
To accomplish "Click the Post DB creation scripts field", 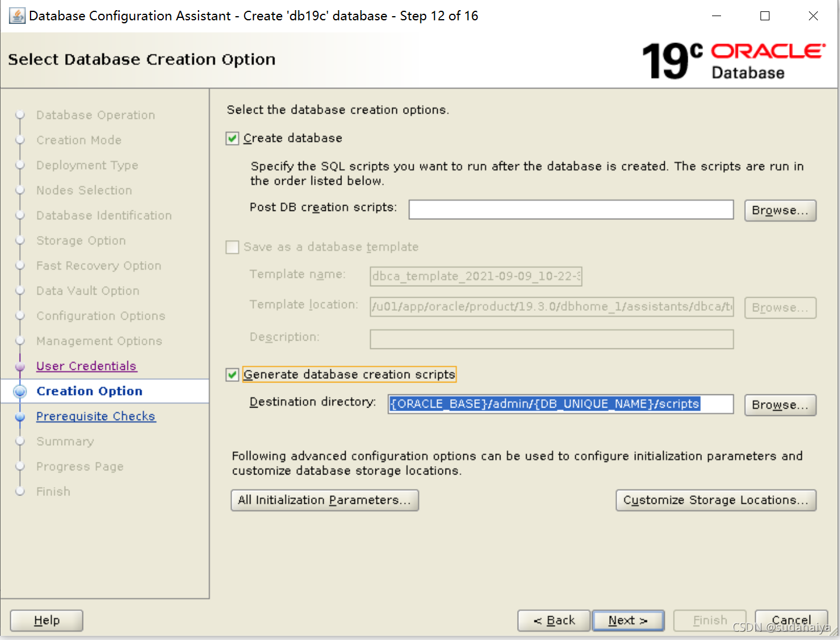I will 571,210.
